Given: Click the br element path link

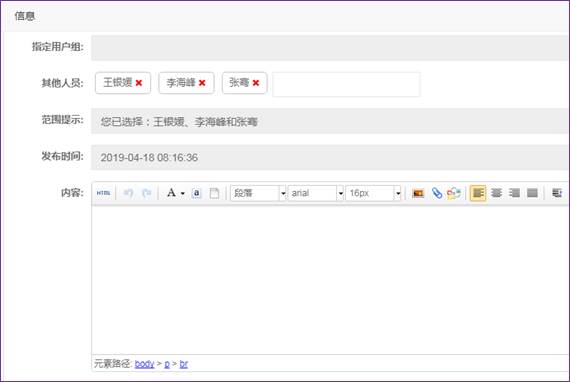Looking at the screenshot, I should point(184,363).
